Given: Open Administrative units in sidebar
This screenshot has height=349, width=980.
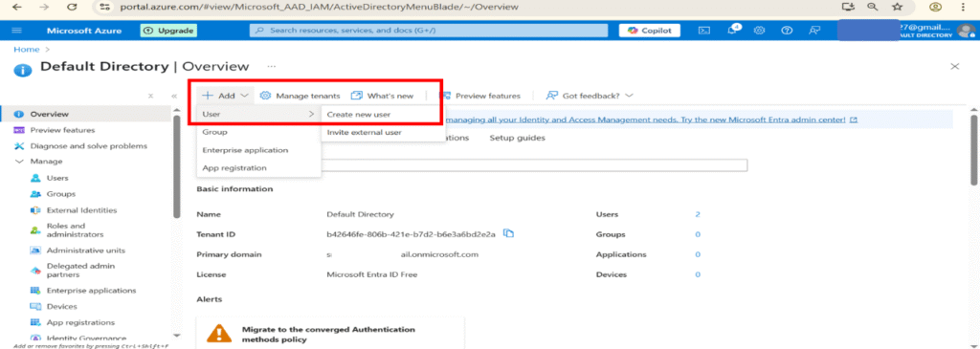Looking at the screenshot, I should [85, 251].
